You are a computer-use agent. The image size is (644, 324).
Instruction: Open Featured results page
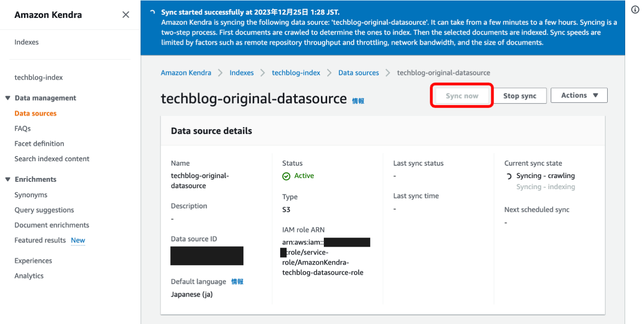tap(40, 240)
